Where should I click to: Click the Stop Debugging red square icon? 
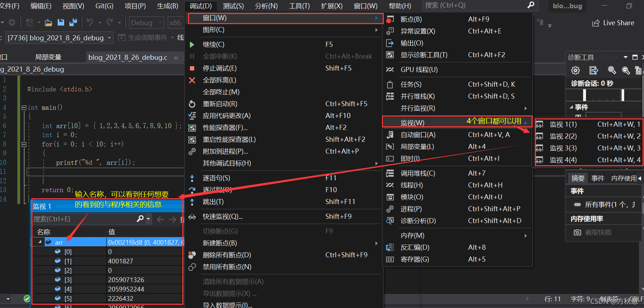[x=192, y=68]
